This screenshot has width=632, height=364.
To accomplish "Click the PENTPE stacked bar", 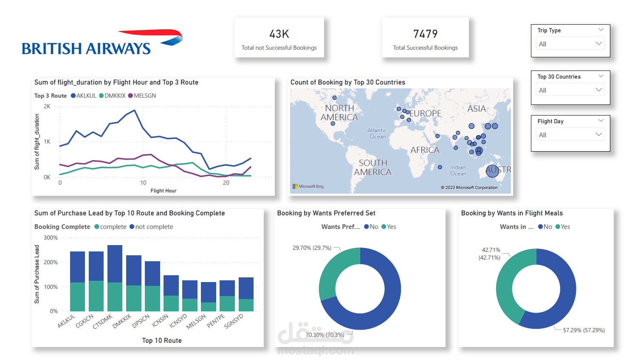I will (227, 296).
